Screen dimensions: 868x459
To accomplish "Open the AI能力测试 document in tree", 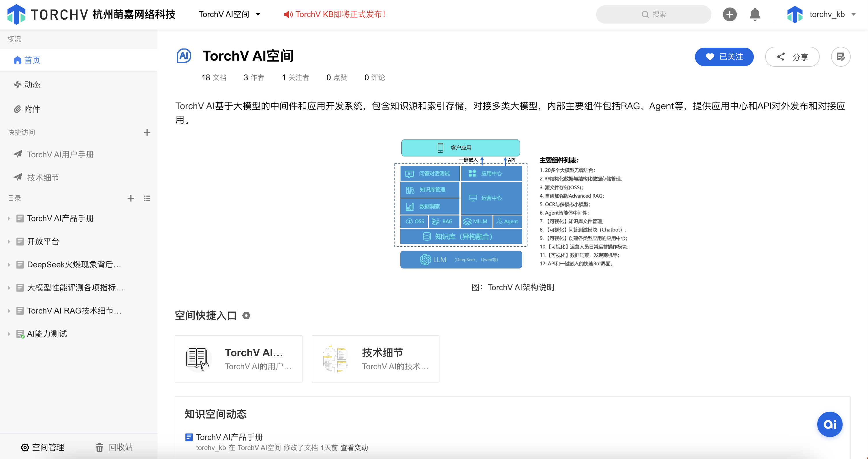I will click(47, 334).
